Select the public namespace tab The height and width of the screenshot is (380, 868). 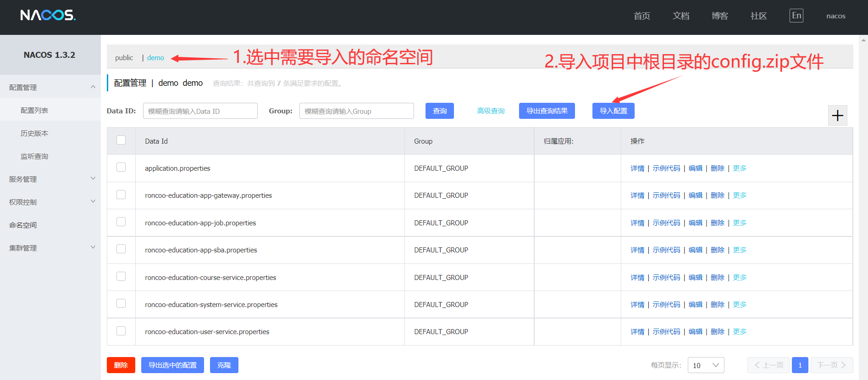pos(124,58)
